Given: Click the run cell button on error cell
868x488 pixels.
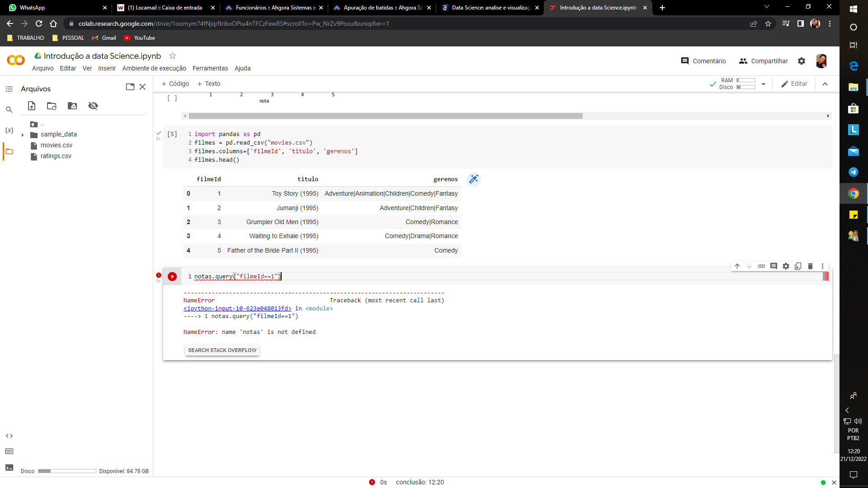Looking at the screenshot, I should tap(172, 276).
